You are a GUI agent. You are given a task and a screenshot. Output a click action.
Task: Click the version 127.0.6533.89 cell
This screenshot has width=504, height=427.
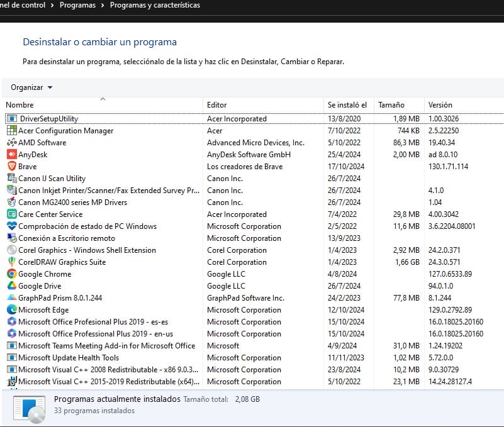tap(450, 274)
